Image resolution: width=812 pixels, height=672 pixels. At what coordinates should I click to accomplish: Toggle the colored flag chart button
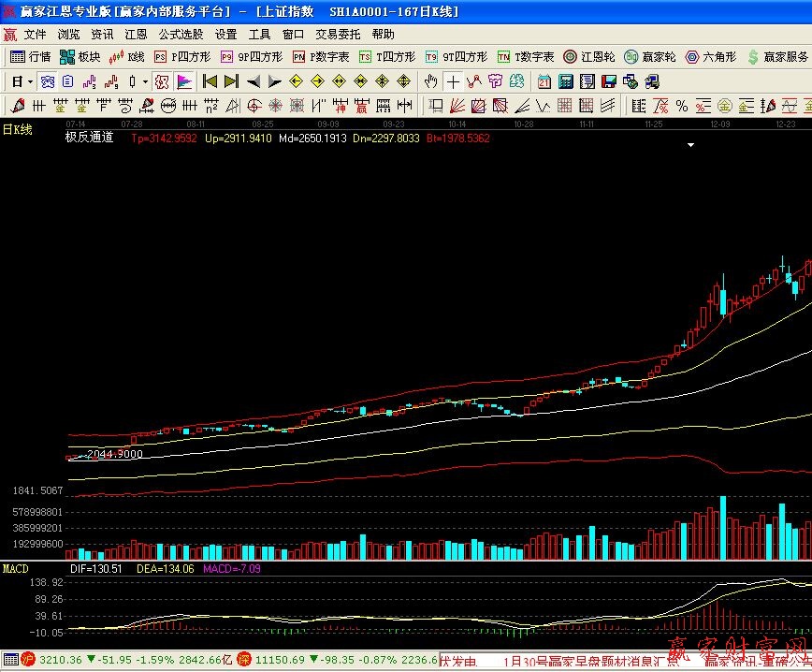click(x=184, y=81)
